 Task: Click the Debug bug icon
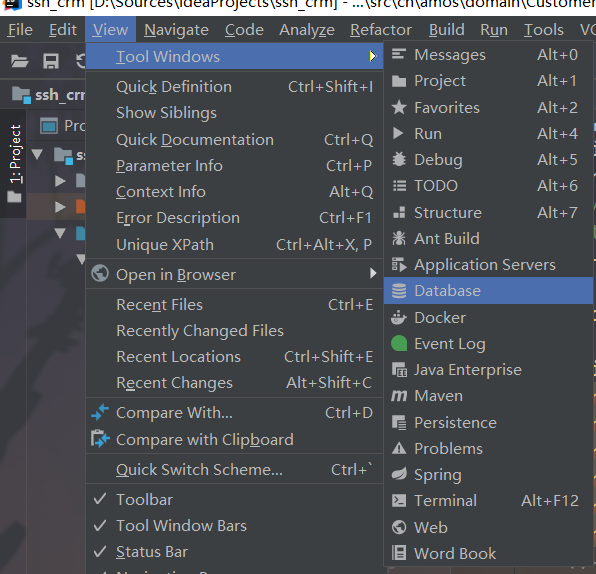(x=399, y=159)
